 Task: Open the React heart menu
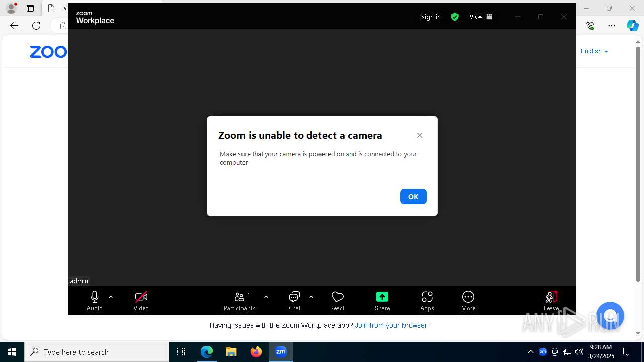coord(337,301)
